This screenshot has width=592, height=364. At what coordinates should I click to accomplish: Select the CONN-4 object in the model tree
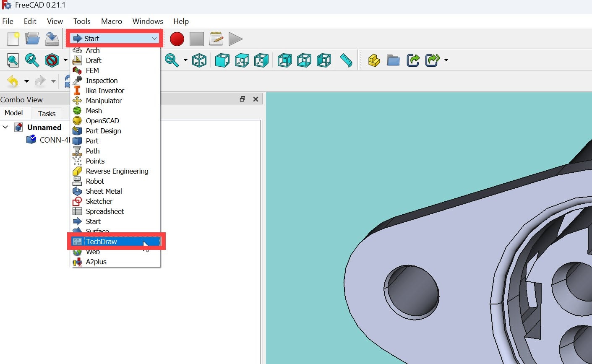(54, 140)
